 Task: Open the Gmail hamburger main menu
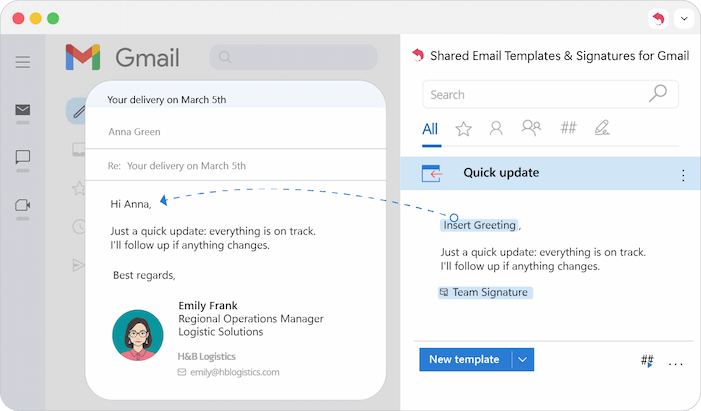pyautogui.click(x=23, y=62)
